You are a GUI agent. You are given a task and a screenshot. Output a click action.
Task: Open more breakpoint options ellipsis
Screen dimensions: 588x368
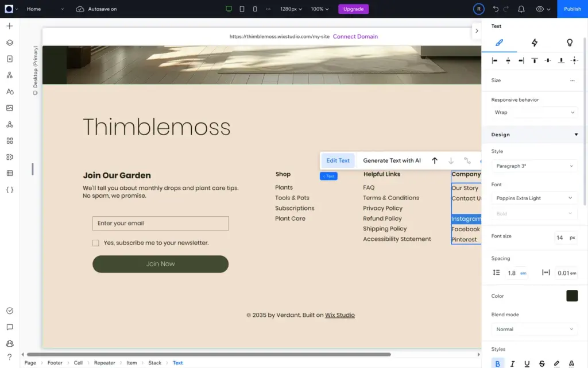[x=268, y=9]
